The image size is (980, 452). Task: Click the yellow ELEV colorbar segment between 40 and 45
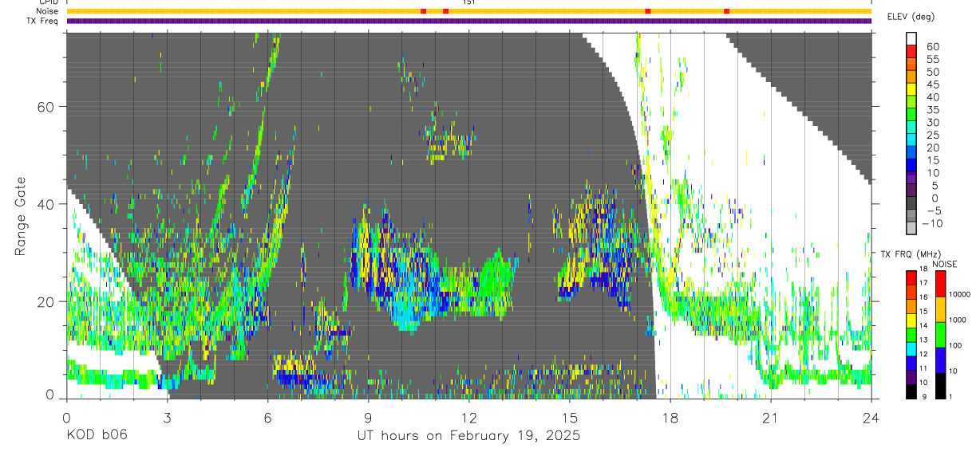pyautogui.click(x=911, y=90)
